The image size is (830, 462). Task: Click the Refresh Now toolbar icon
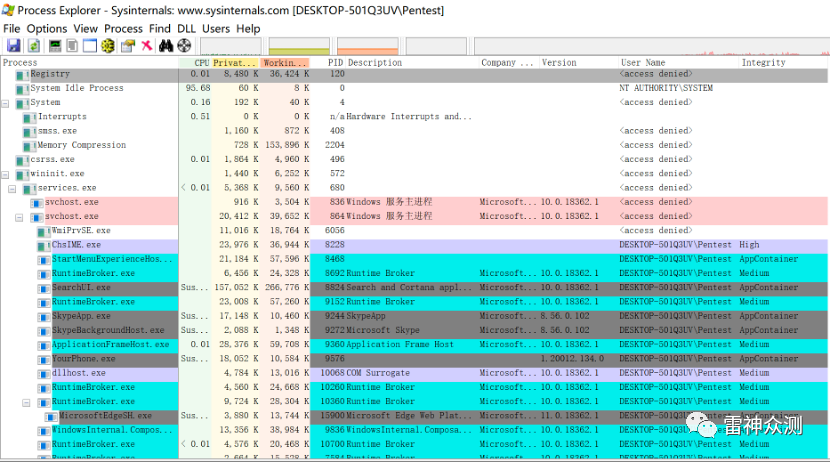pyautogui.click(x=34, y=46)
